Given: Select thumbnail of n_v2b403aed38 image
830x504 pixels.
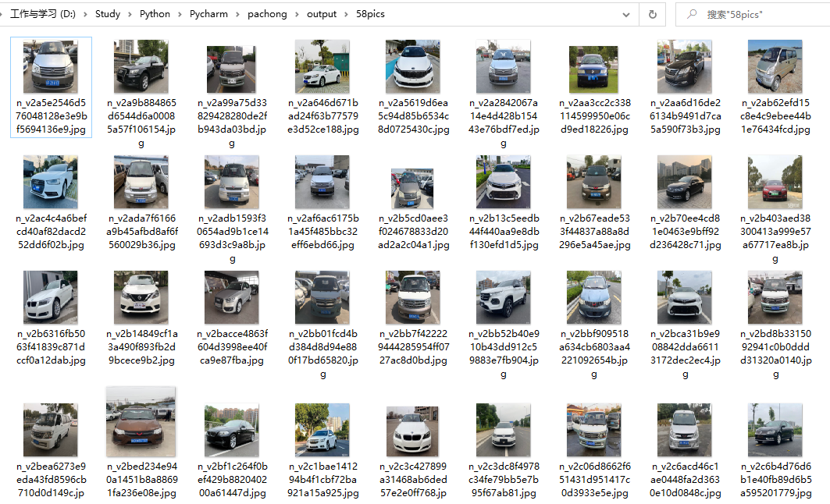Looking at the screenshot, I should click(775, 182).
